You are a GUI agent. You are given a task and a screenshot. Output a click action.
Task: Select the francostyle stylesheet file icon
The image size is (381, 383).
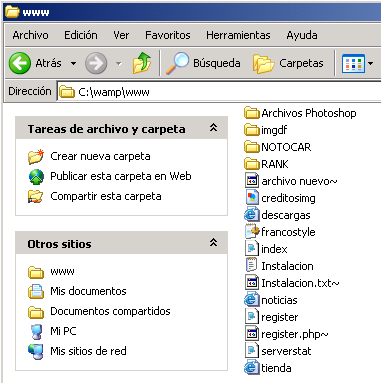pos(252,232)
